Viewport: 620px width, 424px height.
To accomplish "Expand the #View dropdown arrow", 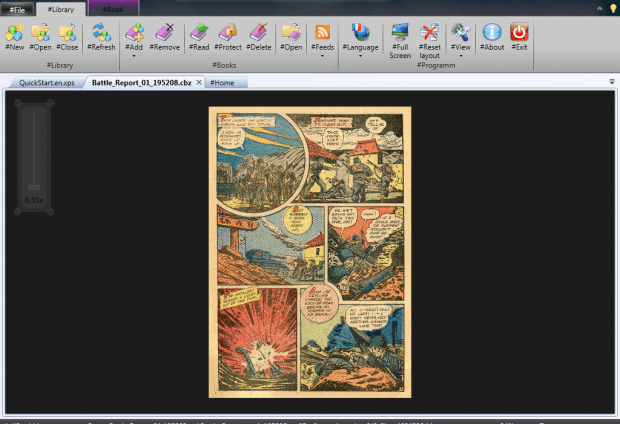I will pyautogui.click(x=461, y=56).
